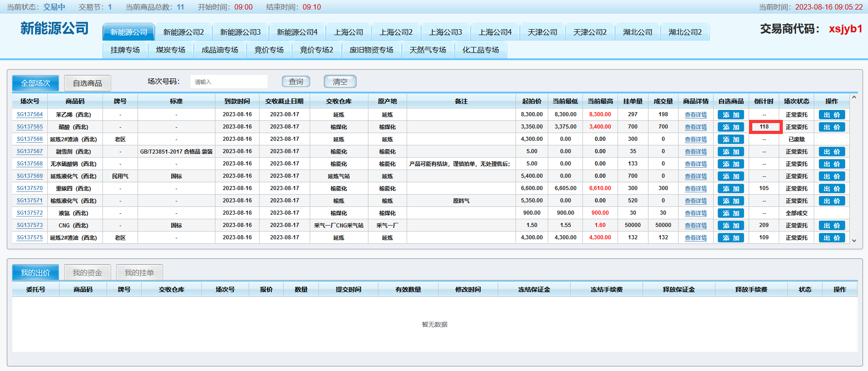
Task: Click 出价 for SG137570
Action: tap(832, 189)
